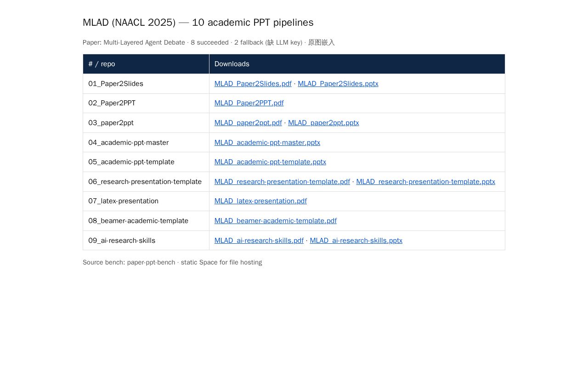Image resolution: width=588 pixels, height=368 pixels.
Task: Click MLAD_beamer-academic-template.pdf link
Action: tap(276, 221)
